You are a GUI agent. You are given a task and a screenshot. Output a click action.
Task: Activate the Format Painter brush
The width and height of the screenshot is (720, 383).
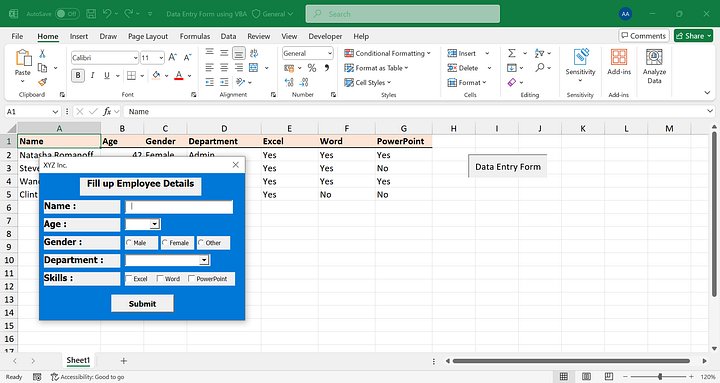click(x=42, y=82)
